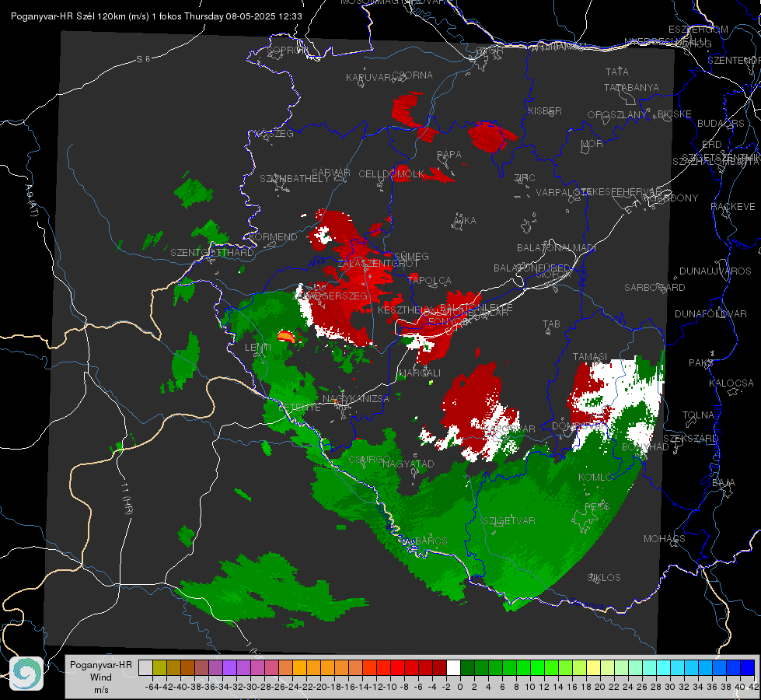
Task: Click the DUNAUJVAROS city label
Action: point(715,271)
